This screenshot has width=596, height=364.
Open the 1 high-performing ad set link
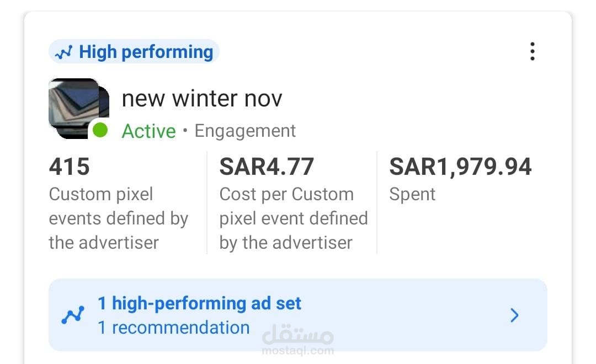pos(200,303)
